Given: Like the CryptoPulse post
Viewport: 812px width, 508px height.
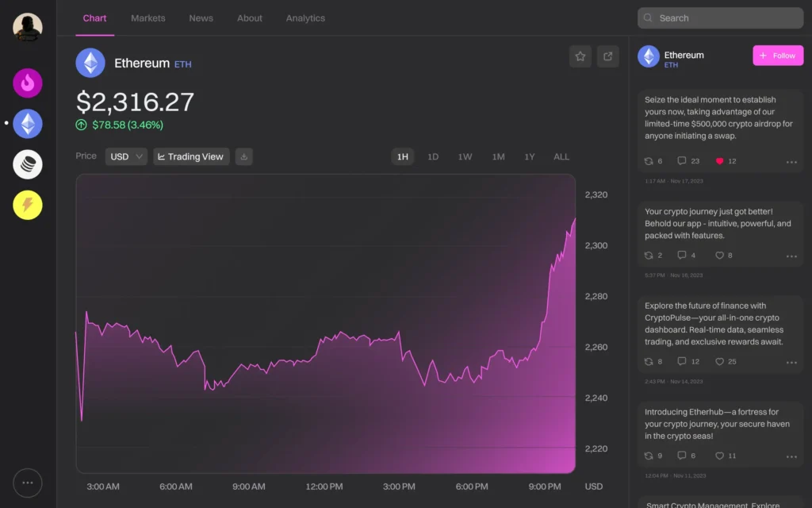Looking at the screenshot, I should 719,362.
